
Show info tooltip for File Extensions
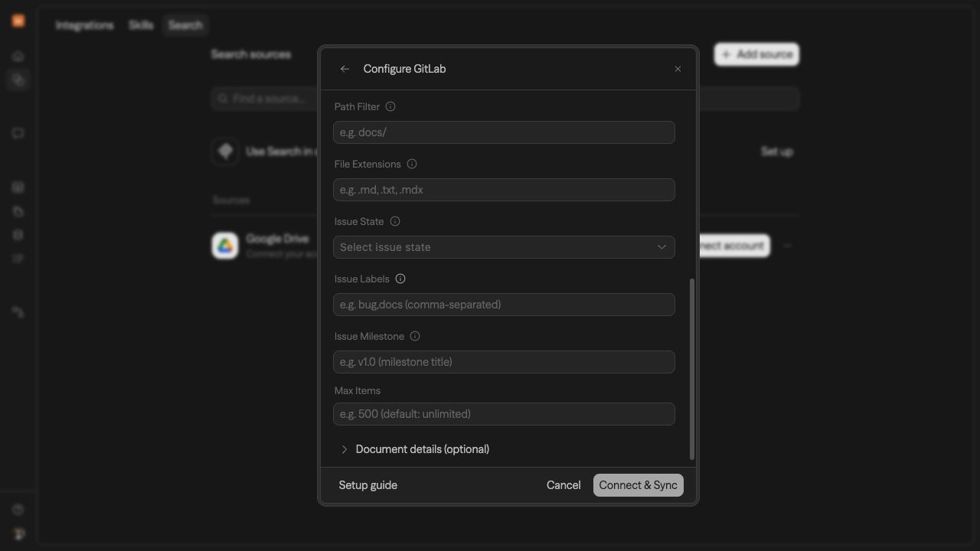click(412, 164)
